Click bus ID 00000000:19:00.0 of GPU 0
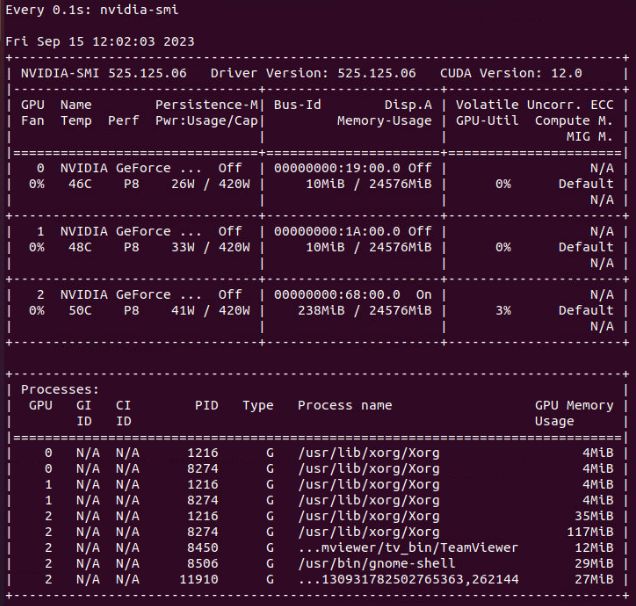The height and width of the screenshot is (606, 636). [337, 168]
